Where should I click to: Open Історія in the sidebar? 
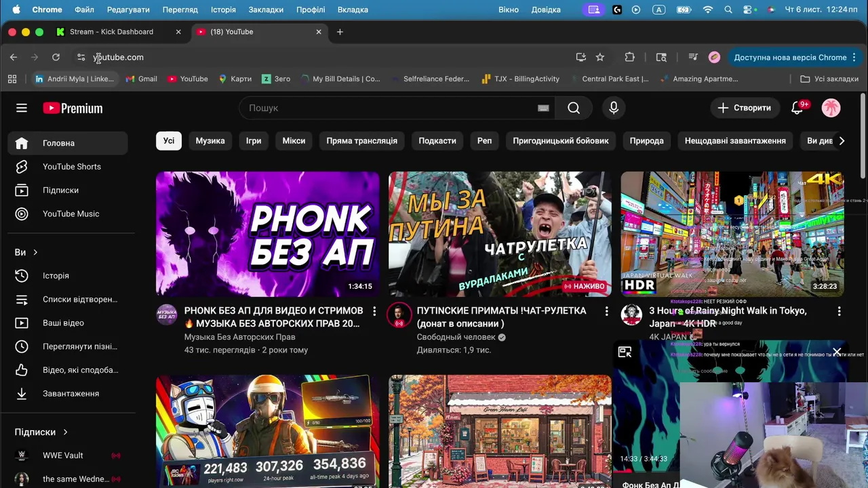tap(68, 276)
